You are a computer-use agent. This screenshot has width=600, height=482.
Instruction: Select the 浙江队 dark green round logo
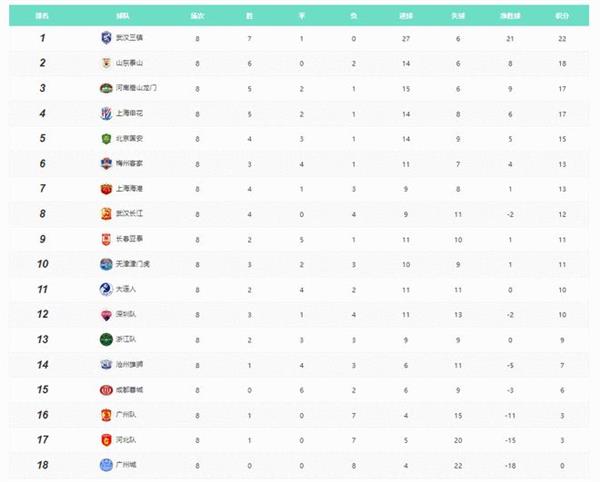[106, 339]
